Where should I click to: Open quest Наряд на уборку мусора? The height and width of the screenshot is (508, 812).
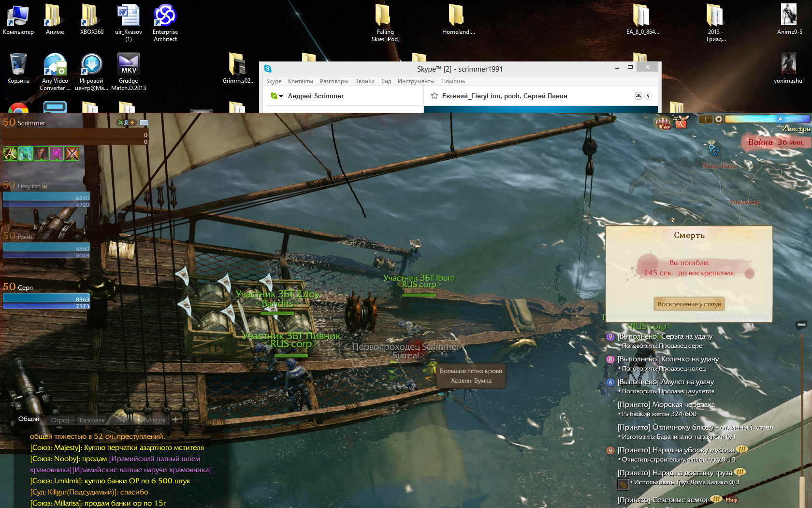tap(676, 450)
